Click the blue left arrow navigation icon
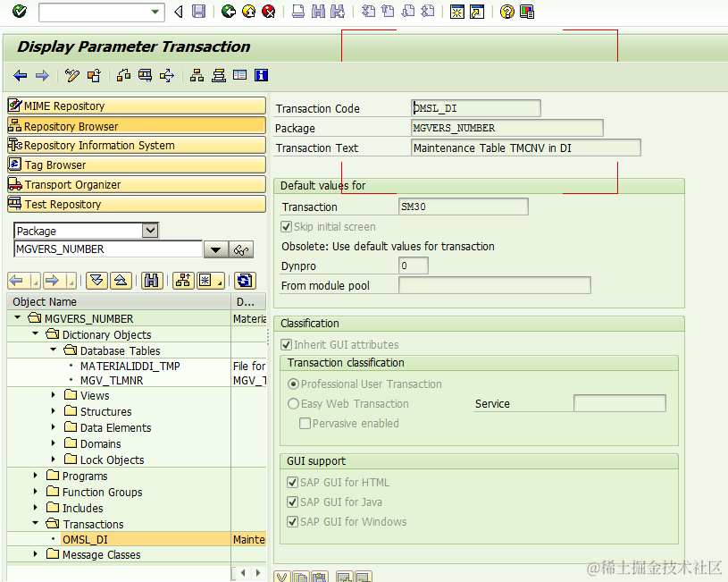 [20, 75]
